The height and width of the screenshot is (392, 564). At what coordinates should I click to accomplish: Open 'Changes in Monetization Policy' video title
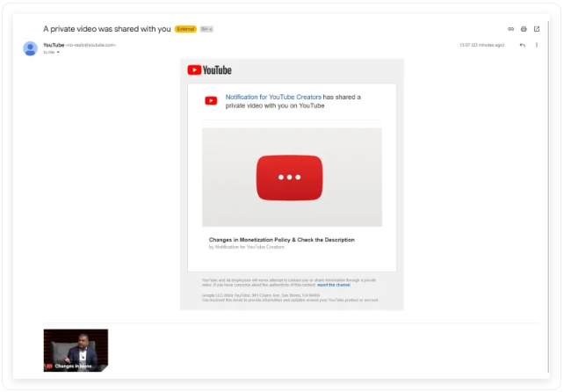click(x=282, y=240)
